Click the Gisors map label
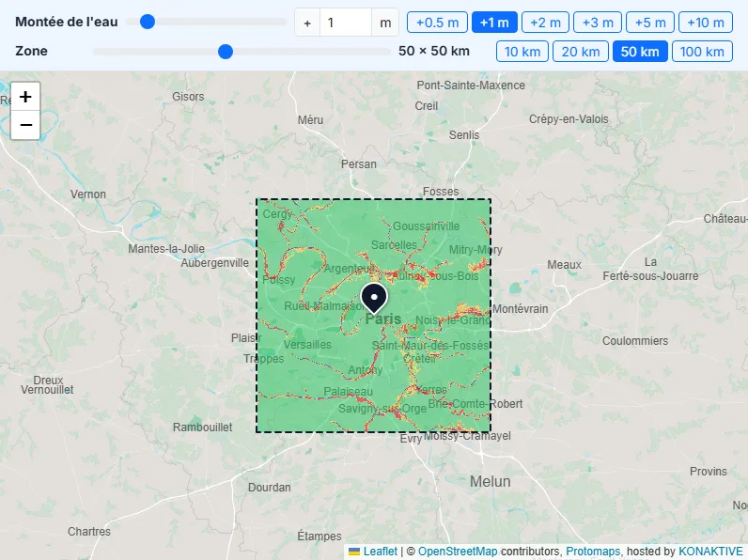Viewport: 748px width, 560px height. pyautogui.click(x=188, y=97)
